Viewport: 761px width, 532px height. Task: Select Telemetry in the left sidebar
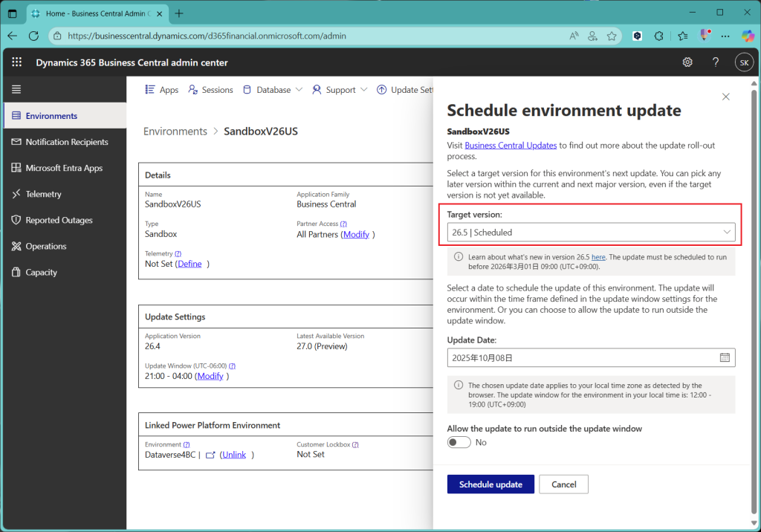point(43,194)
